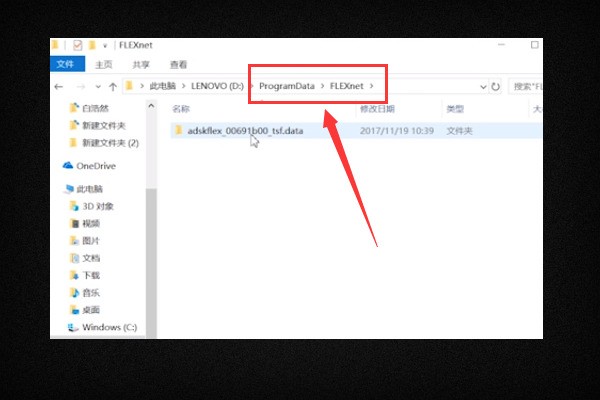Sort by the 名称 column header
Viewport: 600px width, 400px height.
[181, 109]
